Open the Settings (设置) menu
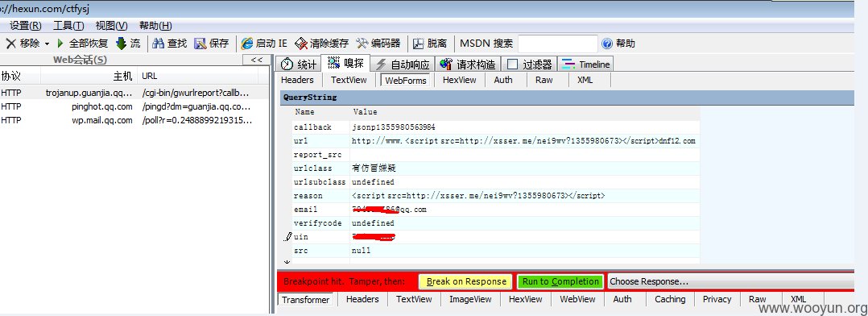868x316 pixels. click(x=26, y=26)
